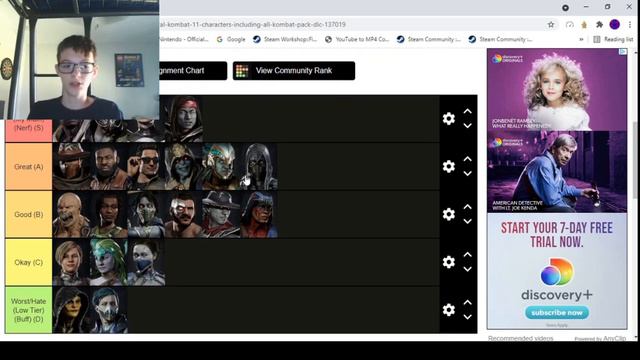The height and width of the screenshot is (360, 640).
Task: Open YouTube to MP4 bookmark
Action: 357,39
